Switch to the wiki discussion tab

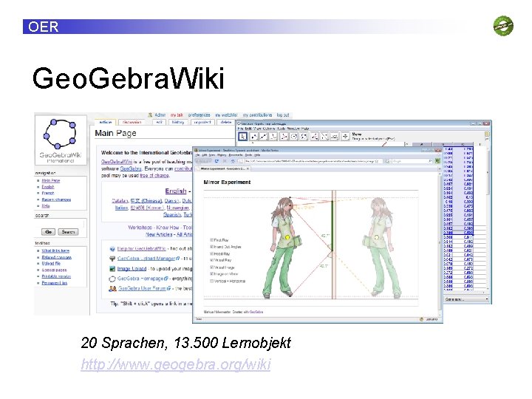132,122
